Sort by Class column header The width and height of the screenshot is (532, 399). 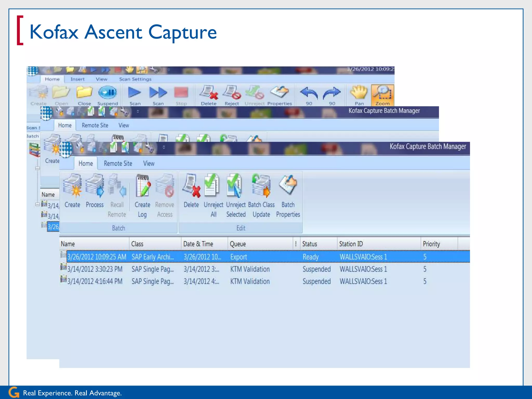point(155,244)
